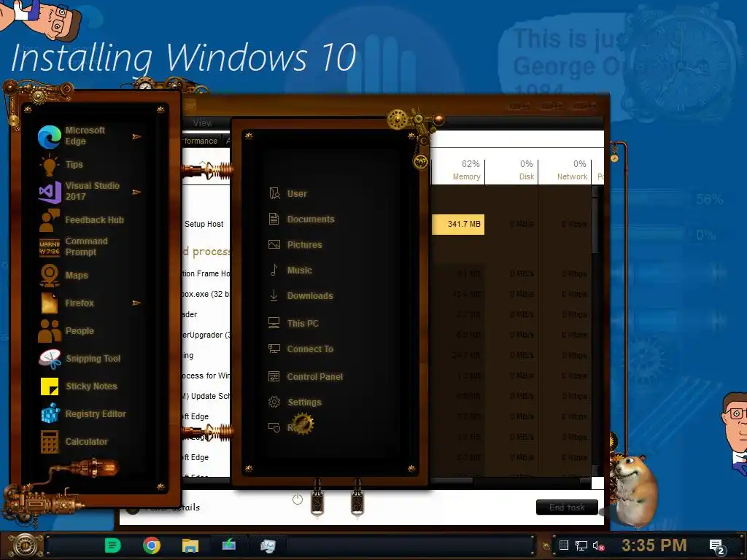Image resolution: width=747 pixels, height=560 pixels.
Task: Open the Downloads folder
Action: pyautogui.click(x=301, y=296)
